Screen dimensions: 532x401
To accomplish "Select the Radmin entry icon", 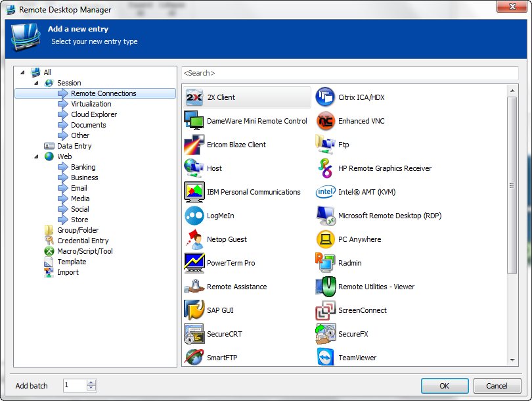I will [326, 263].
